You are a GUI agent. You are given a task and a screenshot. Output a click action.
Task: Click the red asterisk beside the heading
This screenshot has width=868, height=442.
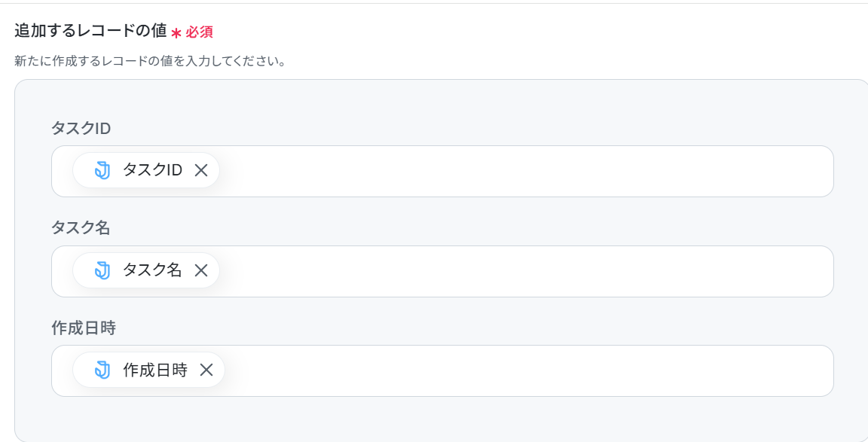tap(176, 34)
